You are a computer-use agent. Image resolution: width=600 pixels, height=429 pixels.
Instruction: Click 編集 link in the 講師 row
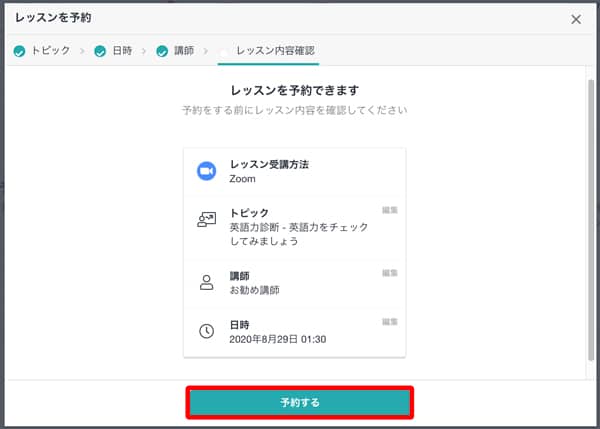390,272
